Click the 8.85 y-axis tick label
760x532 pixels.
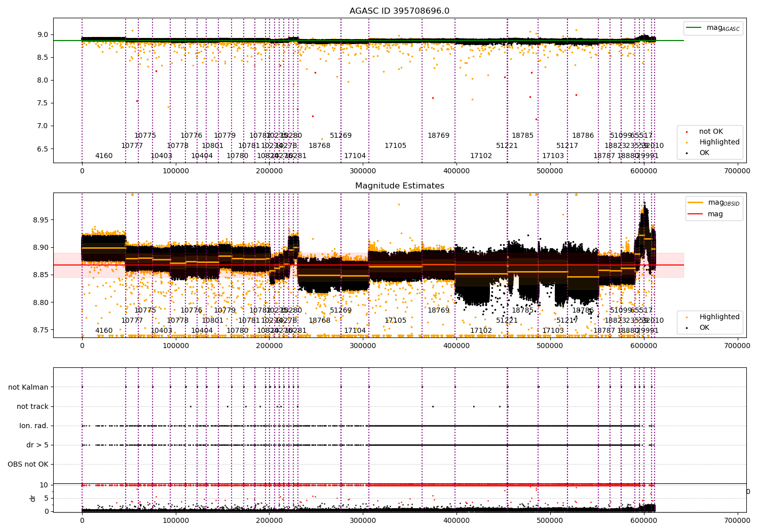(41, 275)
